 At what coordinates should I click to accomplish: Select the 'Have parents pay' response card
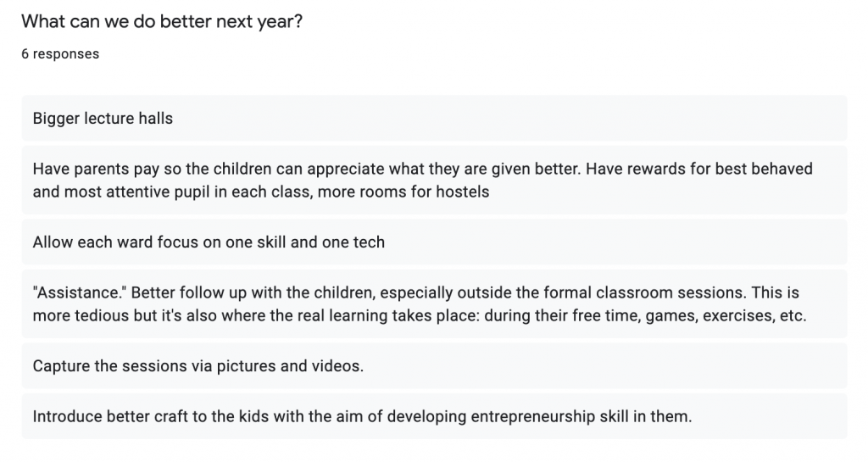click(434, 180)
